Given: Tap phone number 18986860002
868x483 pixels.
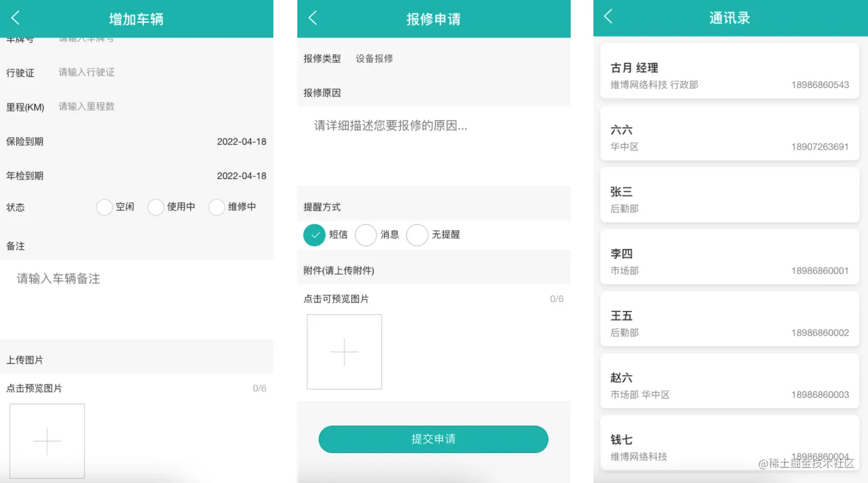Looking at the screenshot, I should pos(820,333).
